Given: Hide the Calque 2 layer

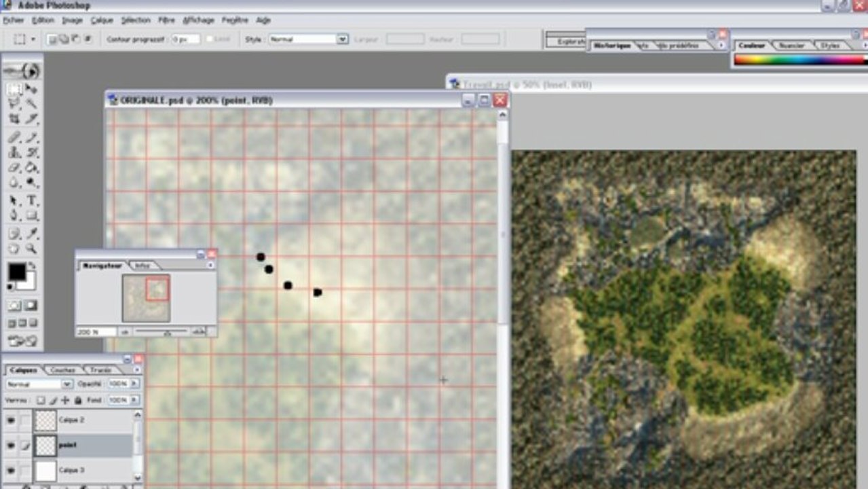Looking at the screenshot, I should click(x=11, y=420).
